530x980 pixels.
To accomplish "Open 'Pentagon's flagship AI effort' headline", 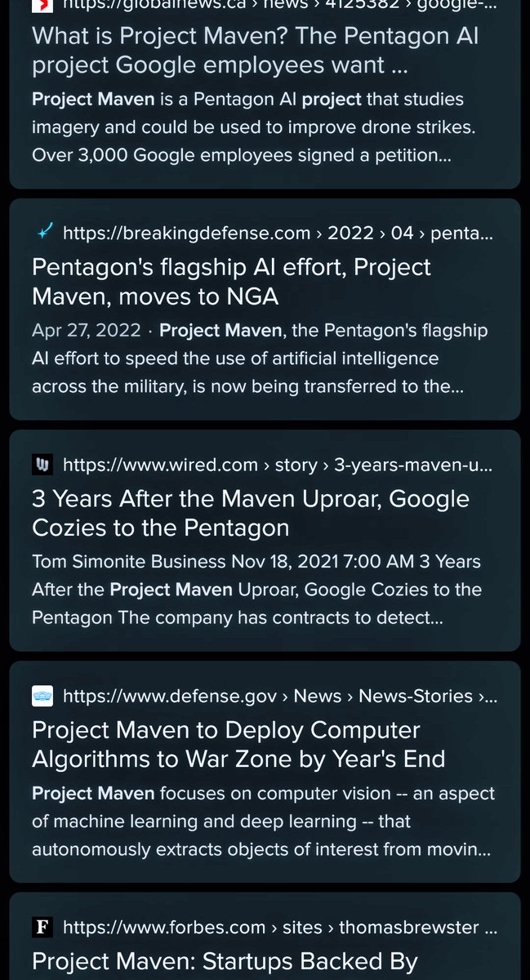I will click(231, 282).
